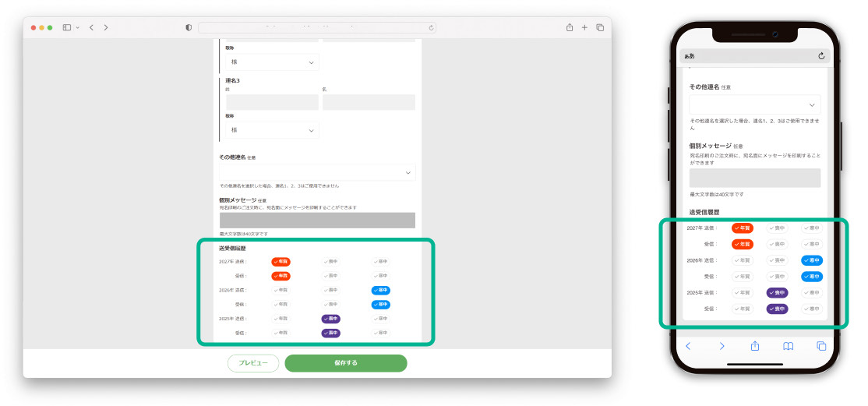Tap the share icon on the phone

[754, 346]
